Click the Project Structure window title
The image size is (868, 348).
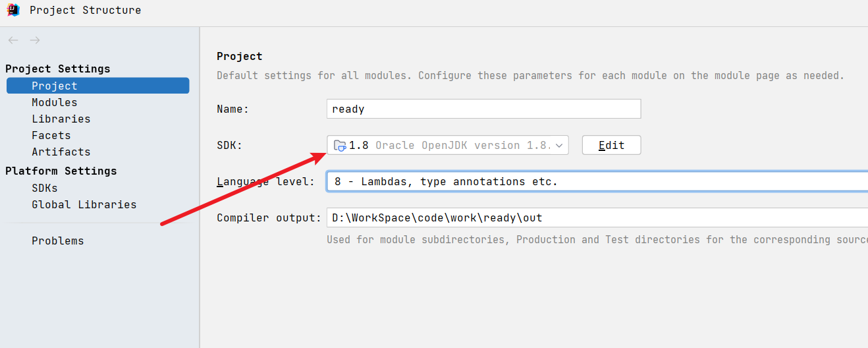click(x=86, y=10)
